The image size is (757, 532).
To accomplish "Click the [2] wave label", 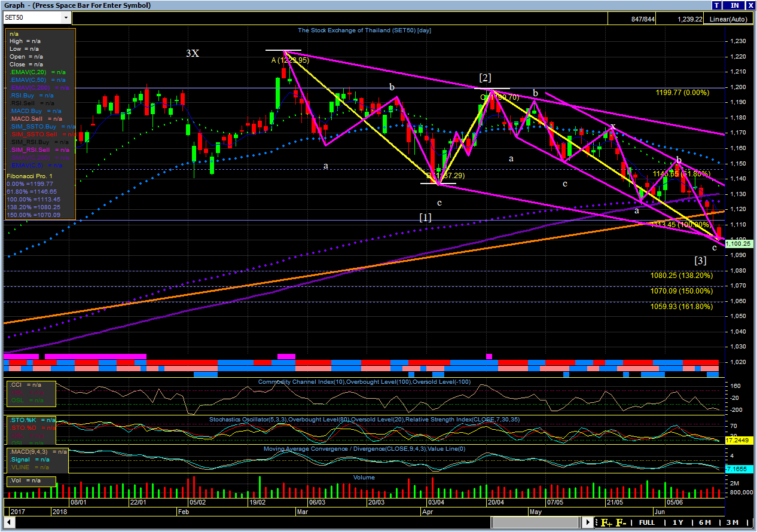I will pos(485,77).
